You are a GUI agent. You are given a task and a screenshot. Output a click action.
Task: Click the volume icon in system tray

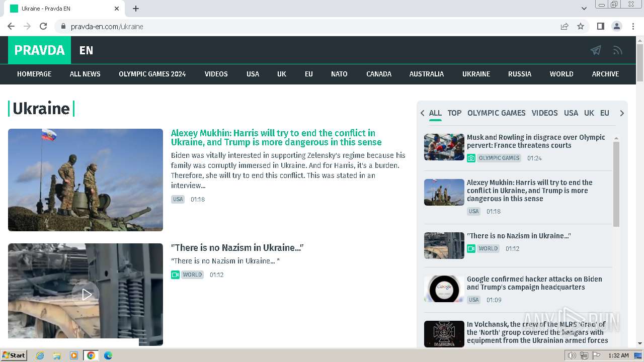point(572,355)
